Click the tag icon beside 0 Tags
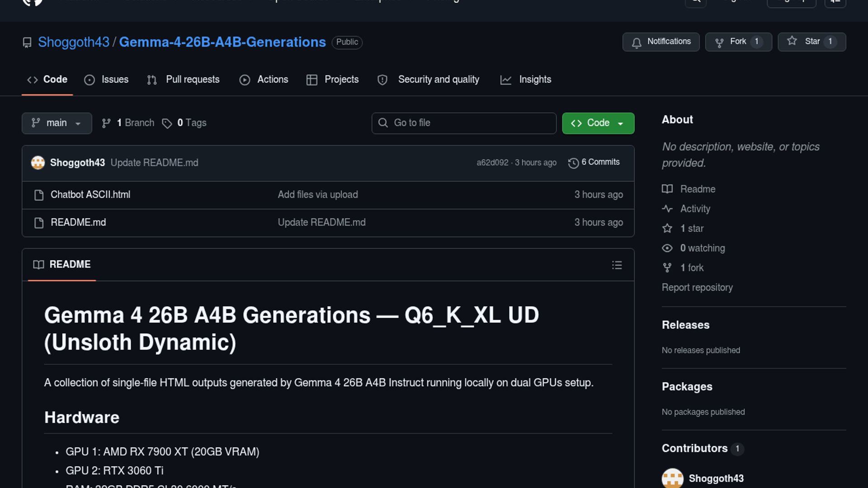 pos(167,123)
